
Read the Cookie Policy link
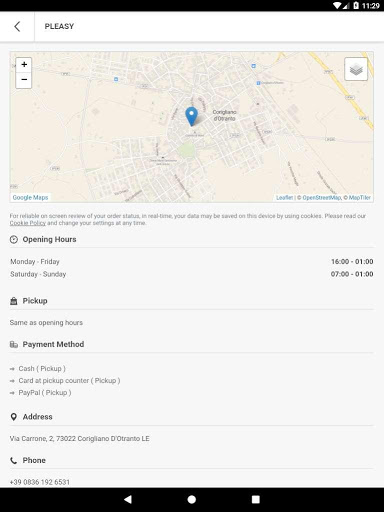pos(28,223)
